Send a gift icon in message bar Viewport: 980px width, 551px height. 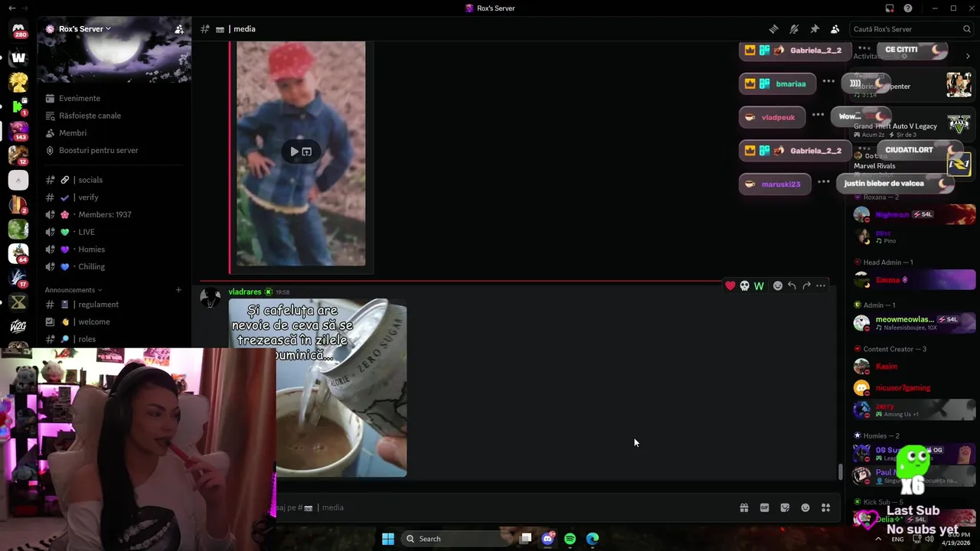[x=743, y=507]
